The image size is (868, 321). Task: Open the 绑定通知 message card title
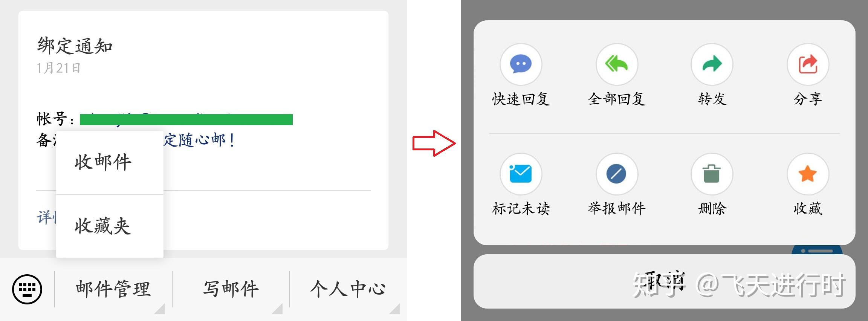(75, 46)
